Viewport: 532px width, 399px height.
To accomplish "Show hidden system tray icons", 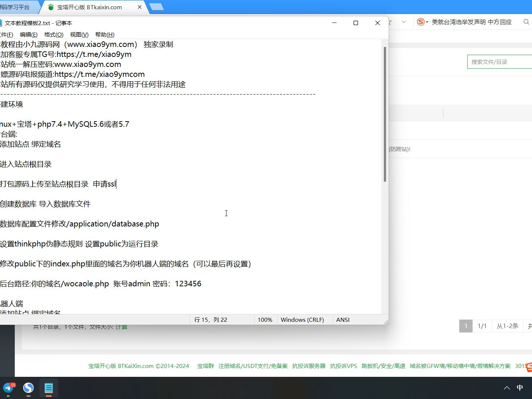I will pos(507,388).
